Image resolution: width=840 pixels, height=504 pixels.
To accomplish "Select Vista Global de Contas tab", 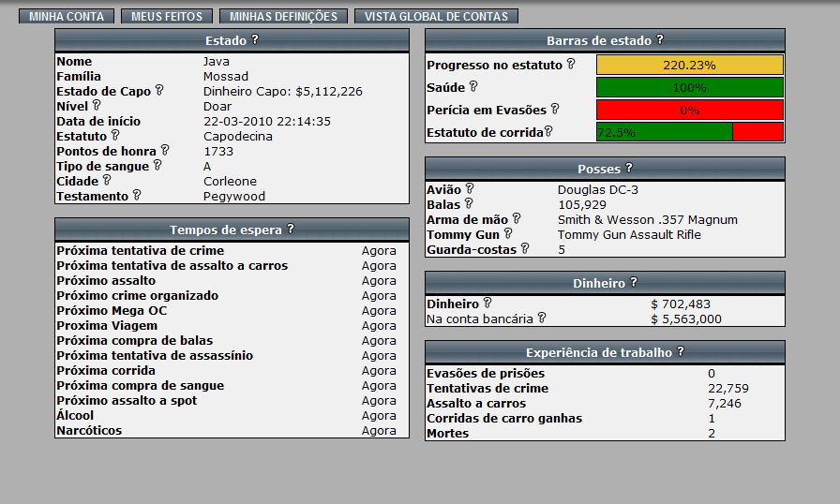I will coord(436,17).
